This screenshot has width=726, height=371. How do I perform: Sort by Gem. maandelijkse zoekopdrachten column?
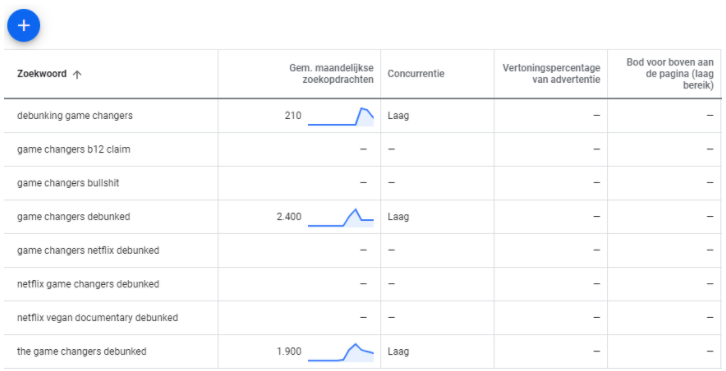(332, 74)
